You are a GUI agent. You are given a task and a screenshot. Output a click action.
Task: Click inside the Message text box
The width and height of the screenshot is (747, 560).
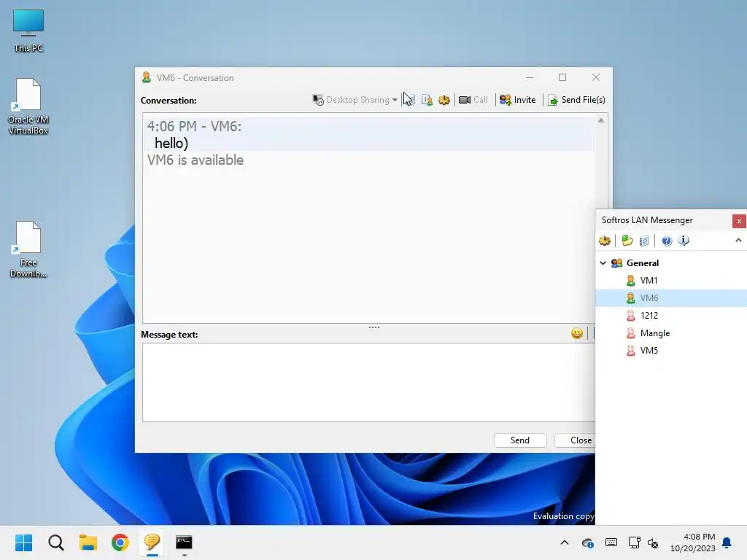pos(368,382)
